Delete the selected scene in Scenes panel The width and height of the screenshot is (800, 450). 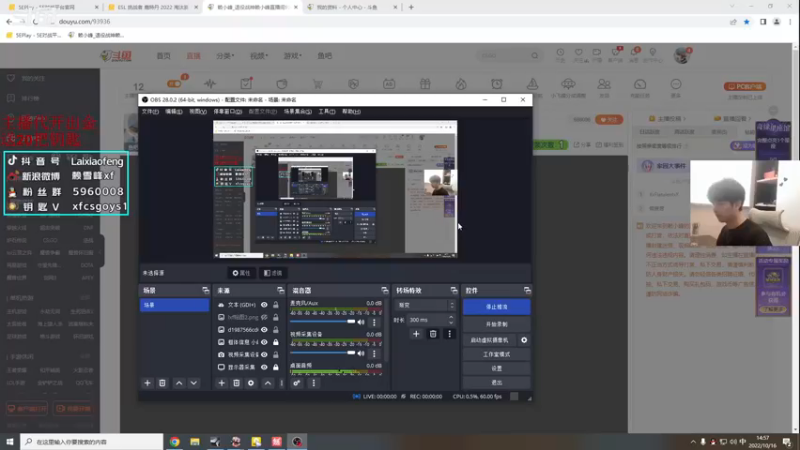[x=162, y=383]
